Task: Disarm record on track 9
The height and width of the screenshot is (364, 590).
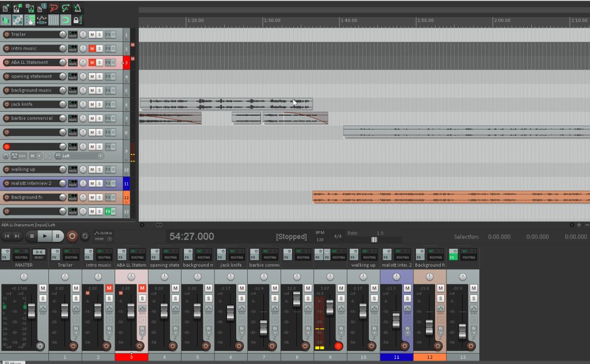Action: pyautogui.click(x=6, y=147)
